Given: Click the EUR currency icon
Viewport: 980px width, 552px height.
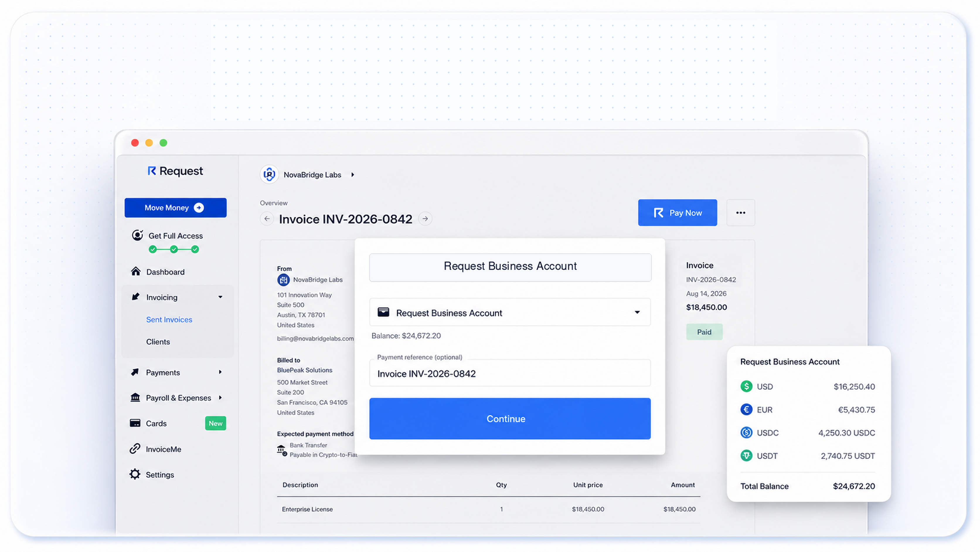Looking at the screenshot, I should 746,410.
